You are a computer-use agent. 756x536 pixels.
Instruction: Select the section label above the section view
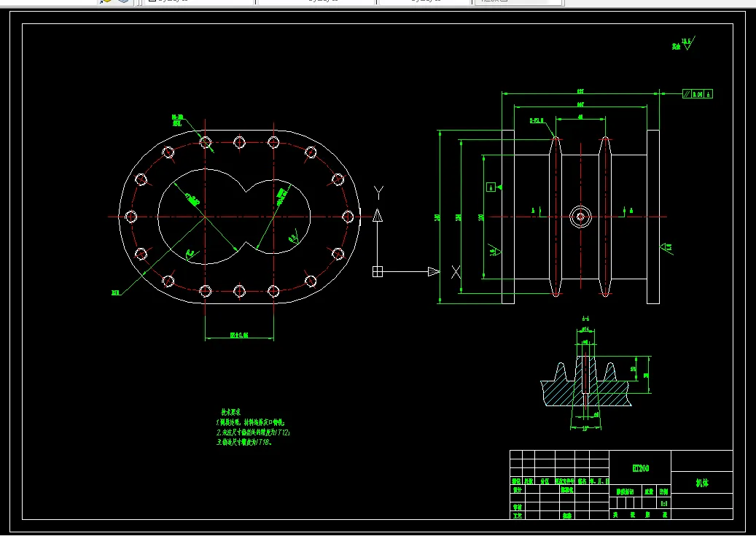pos(586,319)
